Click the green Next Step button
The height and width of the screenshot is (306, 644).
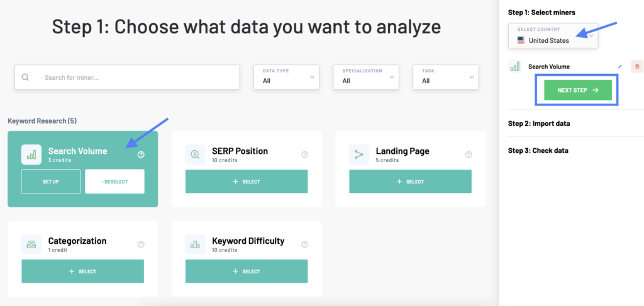click(578, 90)
